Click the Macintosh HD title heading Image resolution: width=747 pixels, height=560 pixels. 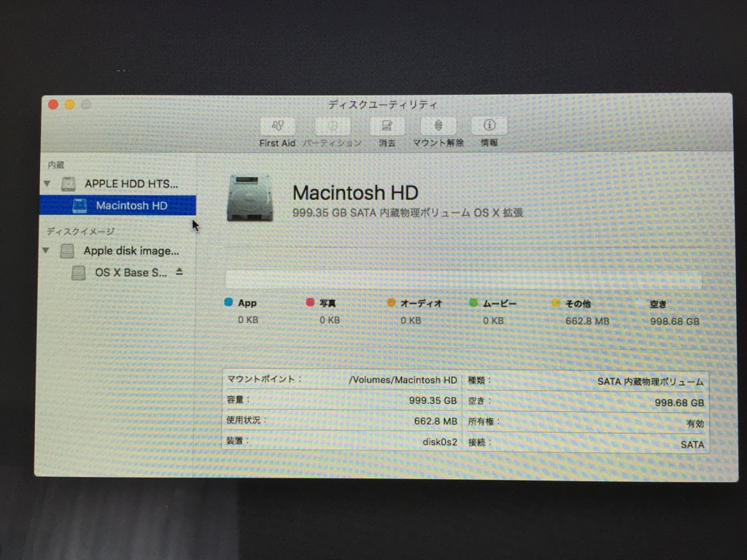[355, 192]
